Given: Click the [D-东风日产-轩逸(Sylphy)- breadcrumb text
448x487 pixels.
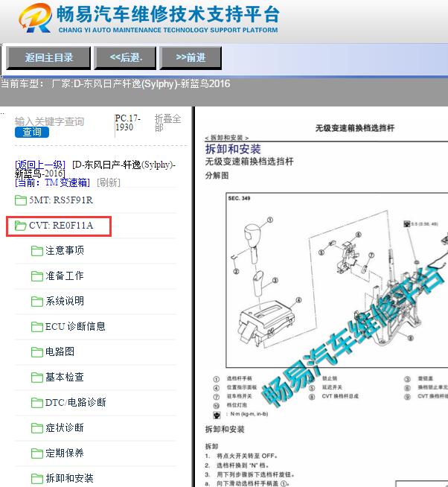Looking at the screenshot, I should tap(124, 165).
